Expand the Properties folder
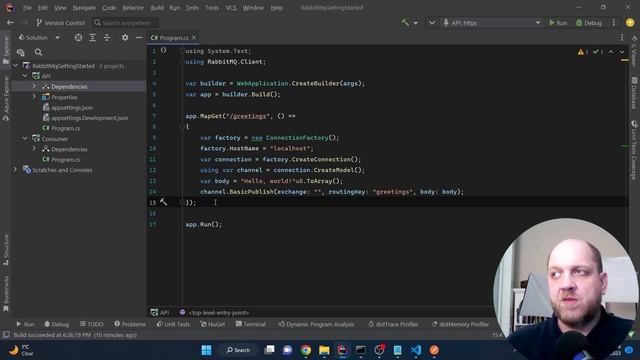Viewport: 640px width, 360px height. (x=34, y=97)
